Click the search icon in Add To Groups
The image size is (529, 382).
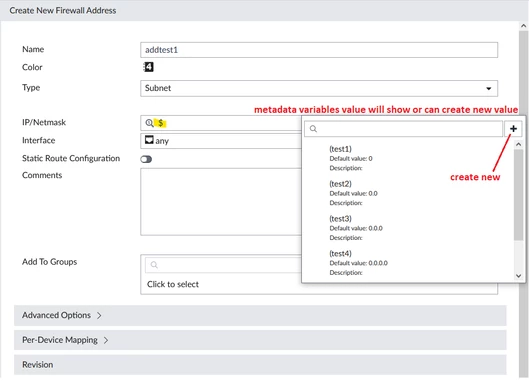coord(154,265)
